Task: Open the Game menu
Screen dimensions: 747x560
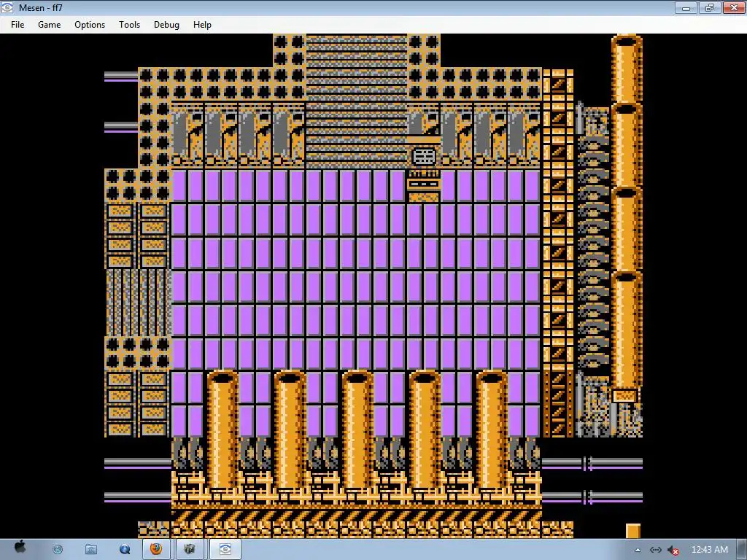Action: pos(49,25)
